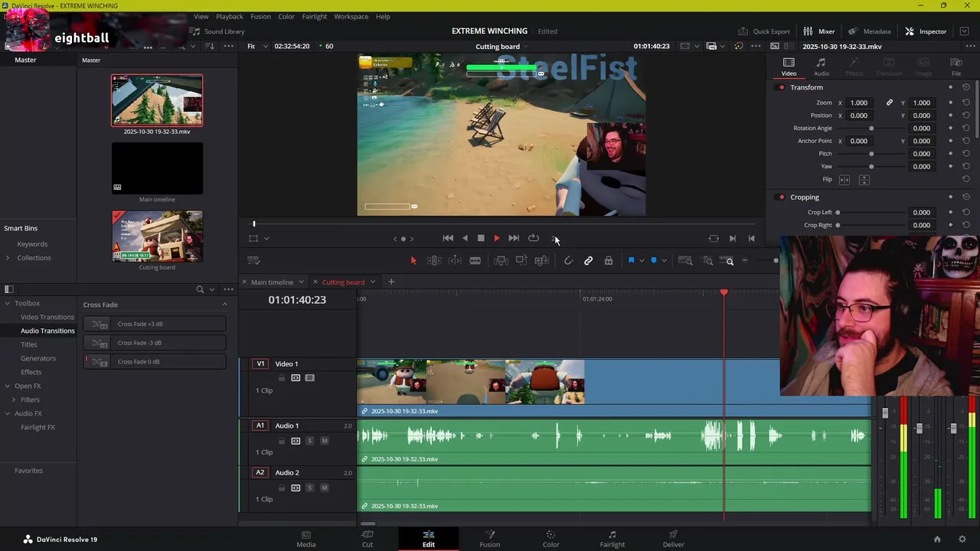Image resolution: width=980 pixels, height=551 pixels.
Task: Select the Blade Edit Mode tool
Action: coord(475,261)
